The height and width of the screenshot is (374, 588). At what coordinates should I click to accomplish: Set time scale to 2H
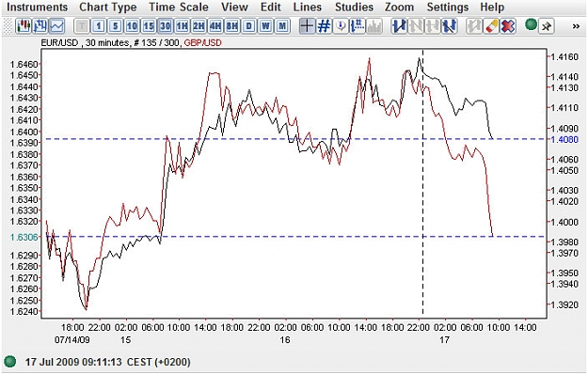(x=199, y=26)
